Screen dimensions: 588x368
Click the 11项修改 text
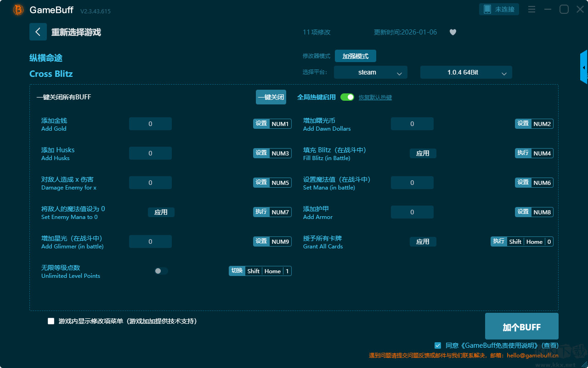[317, 32]
